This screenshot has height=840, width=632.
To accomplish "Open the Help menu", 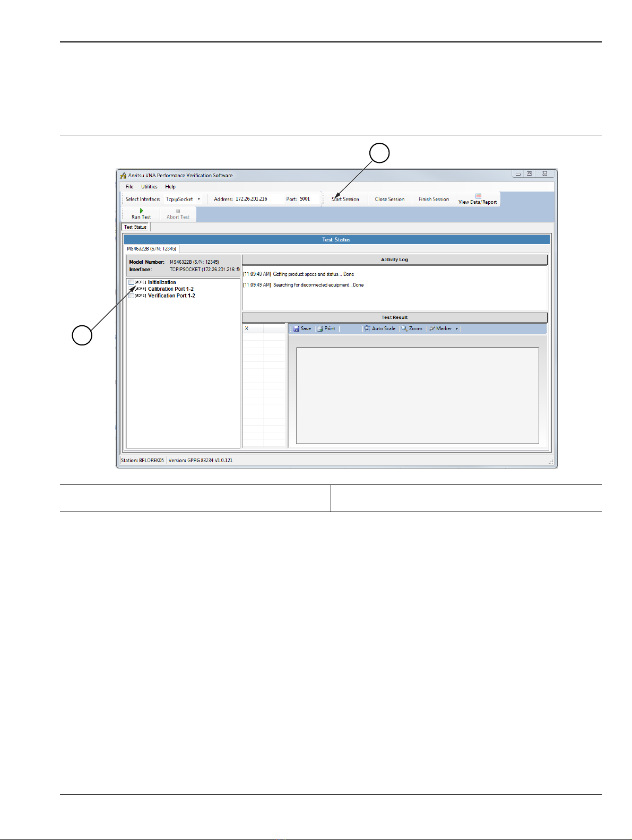I will click(x=170, y=187).
